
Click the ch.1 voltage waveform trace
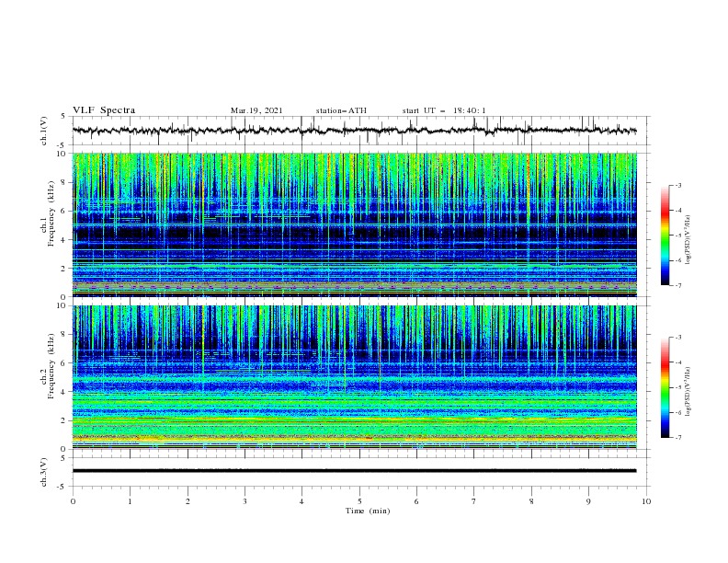pos(354,131)
